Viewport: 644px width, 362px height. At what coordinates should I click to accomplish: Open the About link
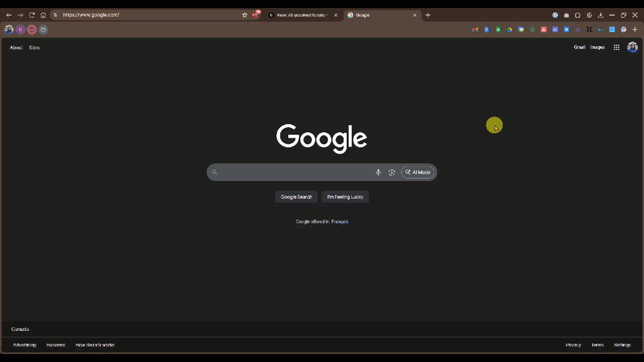[16, 47]
